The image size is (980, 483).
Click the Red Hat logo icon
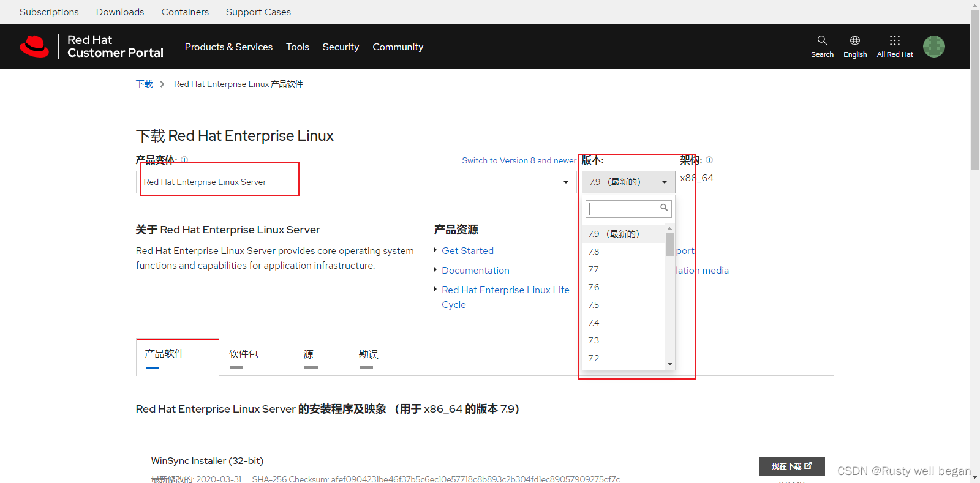[34, 47]
